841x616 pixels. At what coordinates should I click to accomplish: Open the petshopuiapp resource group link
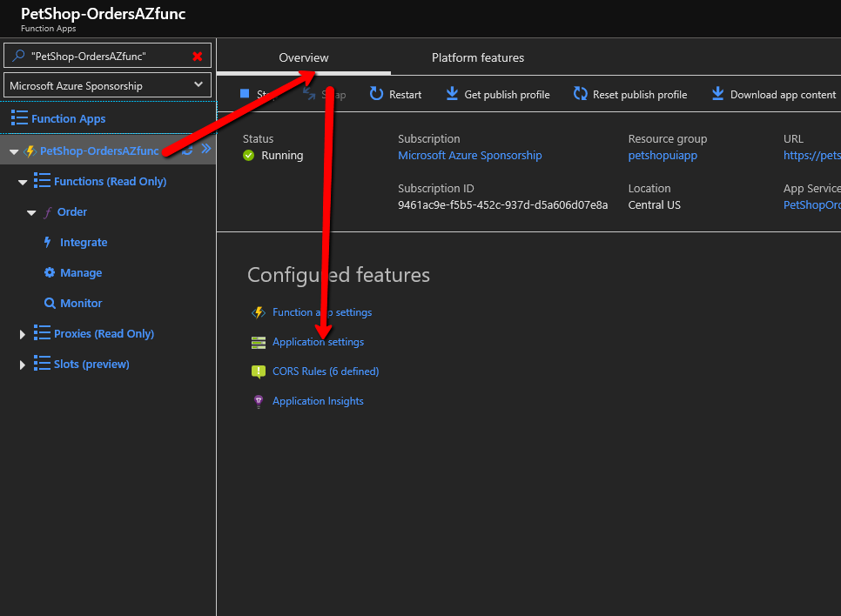point(663,156)
